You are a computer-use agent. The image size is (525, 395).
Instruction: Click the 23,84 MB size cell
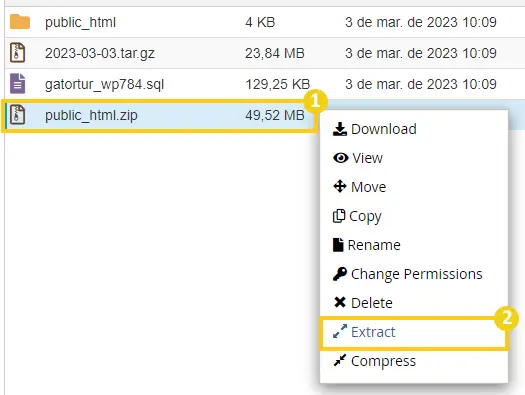(x=275, y=54)
